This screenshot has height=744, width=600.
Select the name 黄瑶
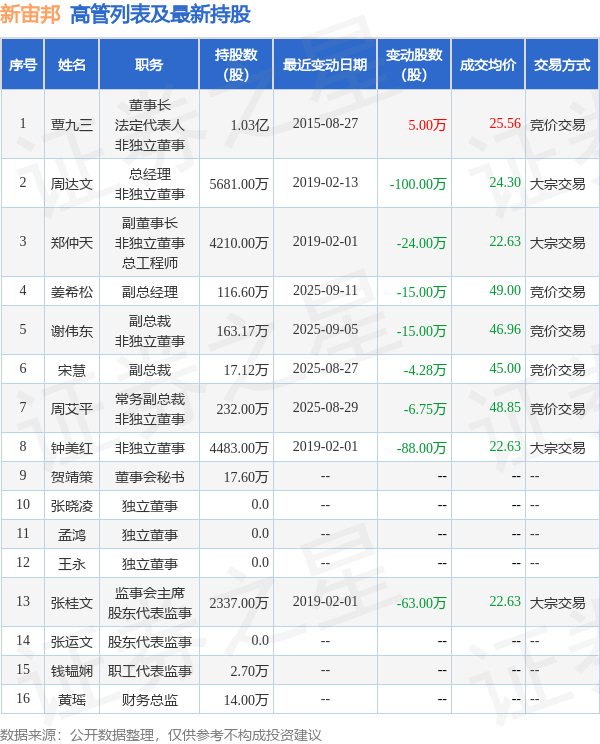pyautogui.click(x=72, y=699)
